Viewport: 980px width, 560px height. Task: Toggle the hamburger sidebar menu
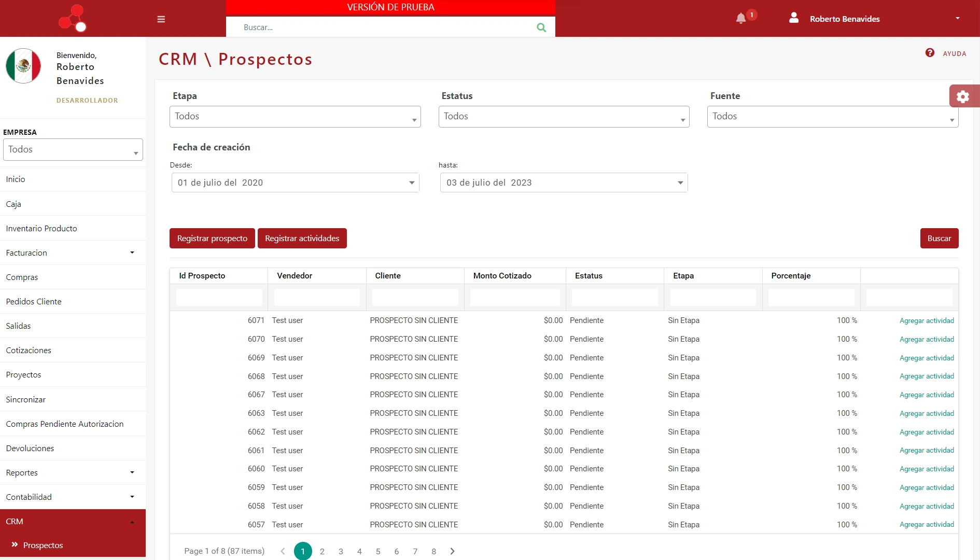pyautogui.click(x=161, y=19)
